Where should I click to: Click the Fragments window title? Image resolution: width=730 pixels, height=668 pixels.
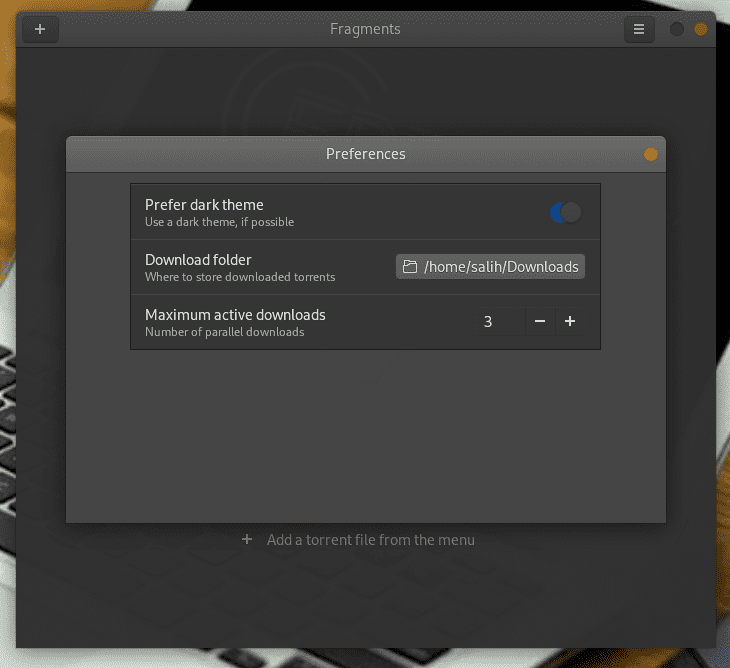[x=365, y=30]
